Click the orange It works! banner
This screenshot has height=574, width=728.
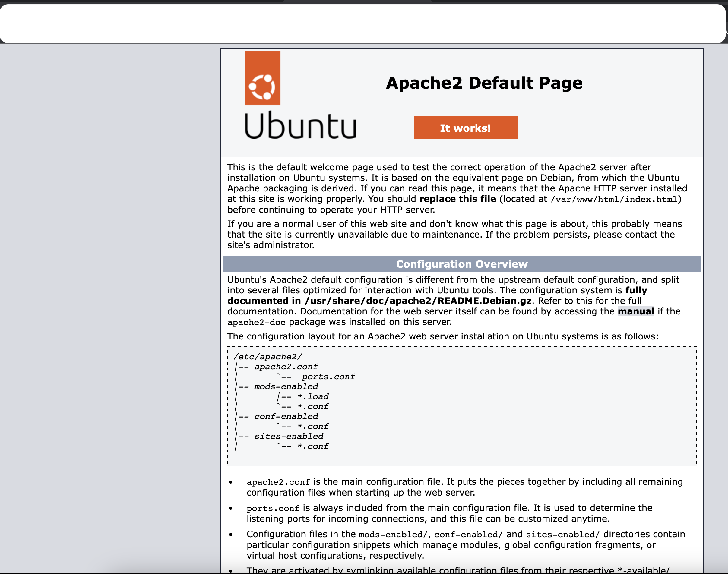(x=465, y=128)
